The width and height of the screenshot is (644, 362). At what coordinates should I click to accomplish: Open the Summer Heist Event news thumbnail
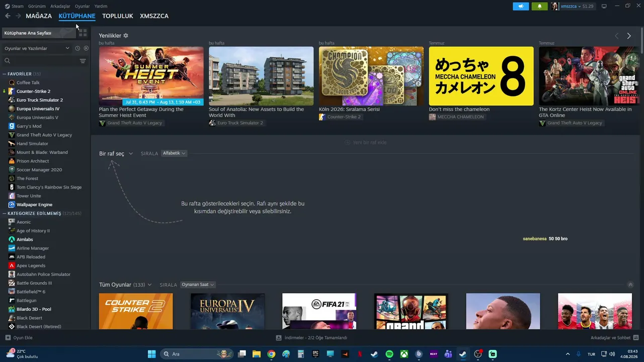[151, 76]
